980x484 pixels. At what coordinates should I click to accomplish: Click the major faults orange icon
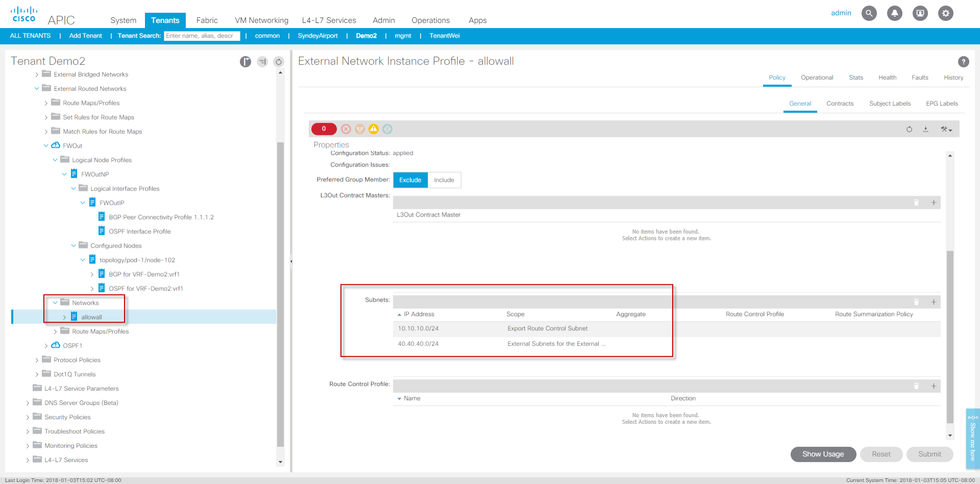click(360, 129)
